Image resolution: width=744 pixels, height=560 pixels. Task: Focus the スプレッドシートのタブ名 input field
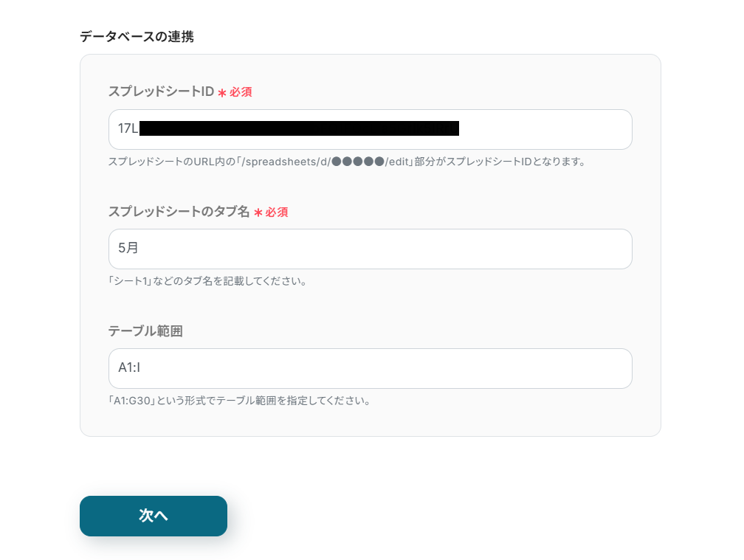click(370, 249)
